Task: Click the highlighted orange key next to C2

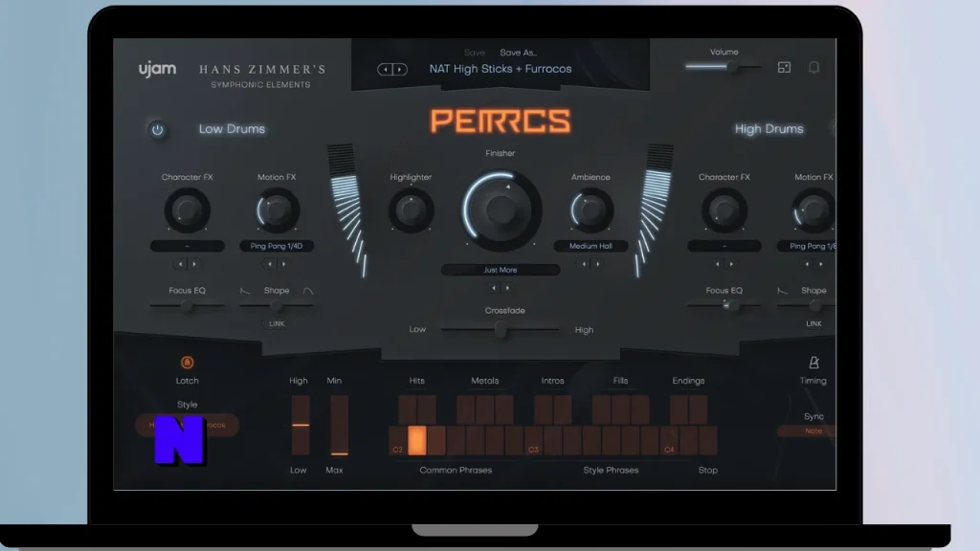Action: (x=417, y=440)
